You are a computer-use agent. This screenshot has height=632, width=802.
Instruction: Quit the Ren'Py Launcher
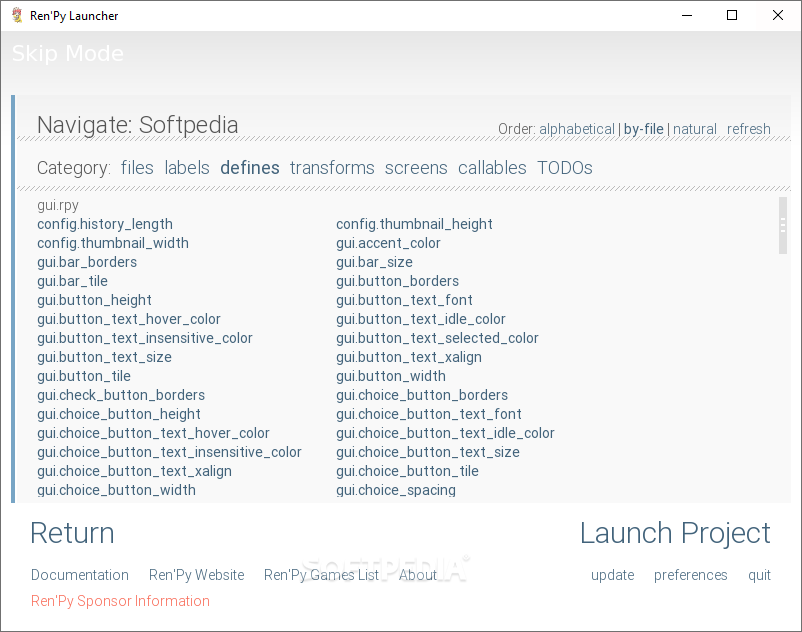pos(759,575)
